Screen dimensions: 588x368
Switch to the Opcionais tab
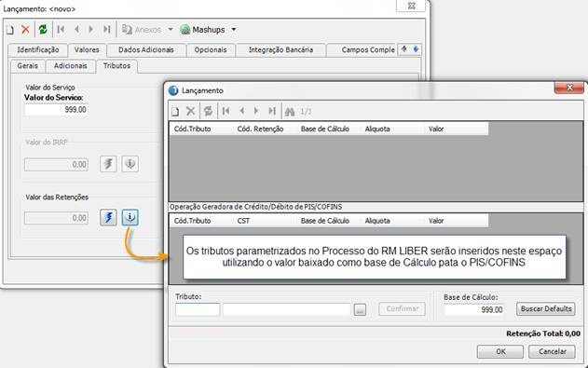coord(211,49)
